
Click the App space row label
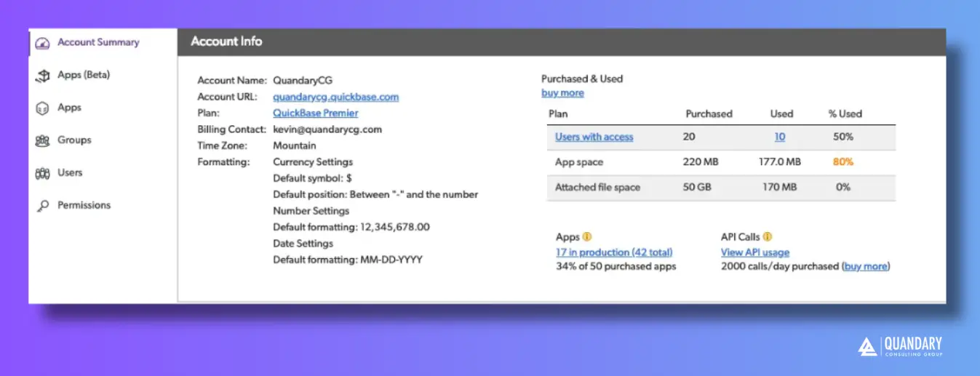pos(579,162)
